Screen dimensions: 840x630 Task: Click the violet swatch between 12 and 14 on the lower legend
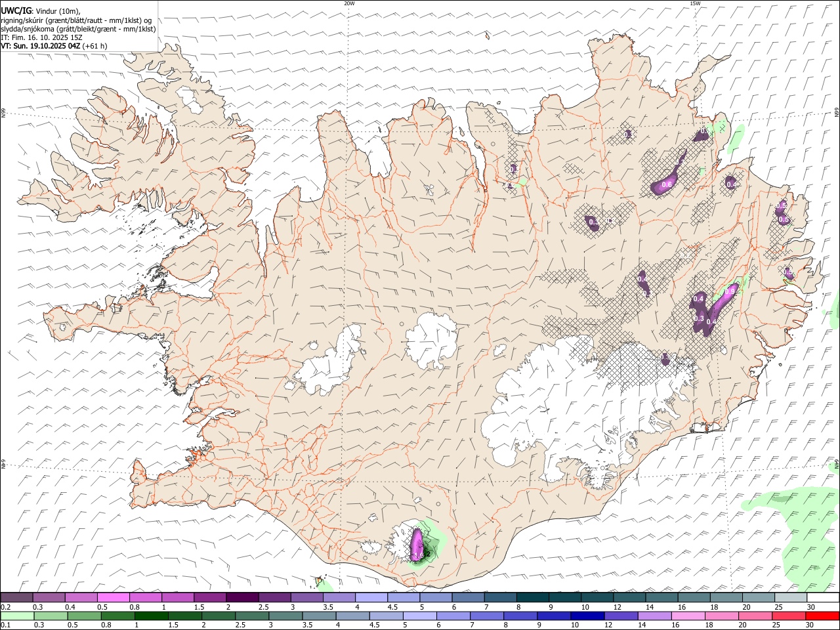point(620,616)
